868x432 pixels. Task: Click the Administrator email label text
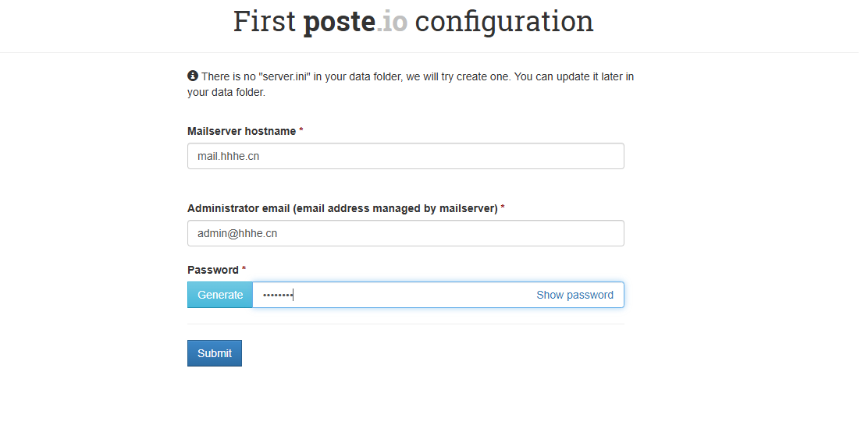coord(343,208)
